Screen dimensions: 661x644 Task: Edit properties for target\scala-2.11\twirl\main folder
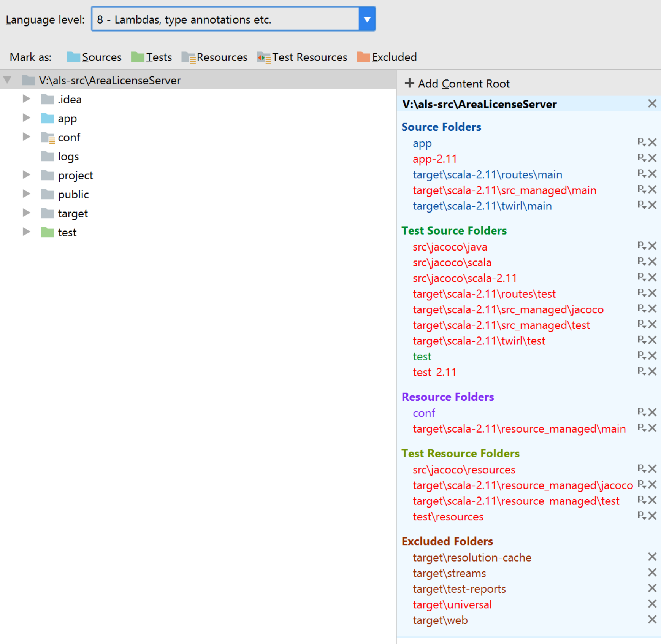pyautogui.click(x=642, y=205)
